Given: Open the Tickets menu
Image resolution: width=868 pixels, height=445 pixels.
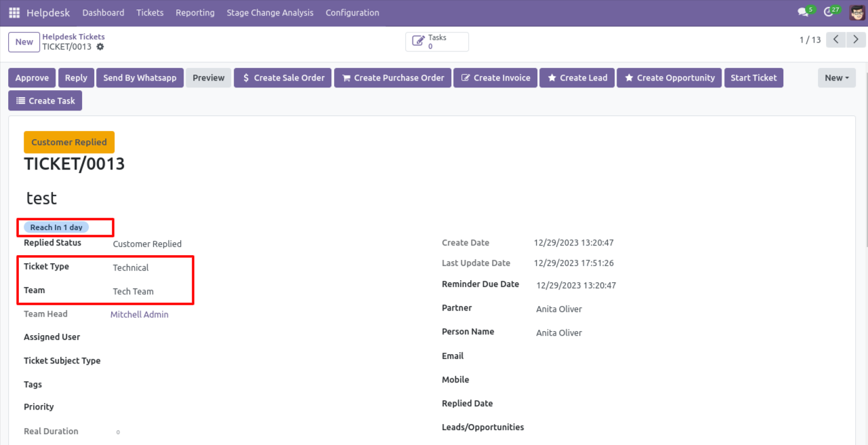Looking at the screenshot, I should click(x=150, y=13).
